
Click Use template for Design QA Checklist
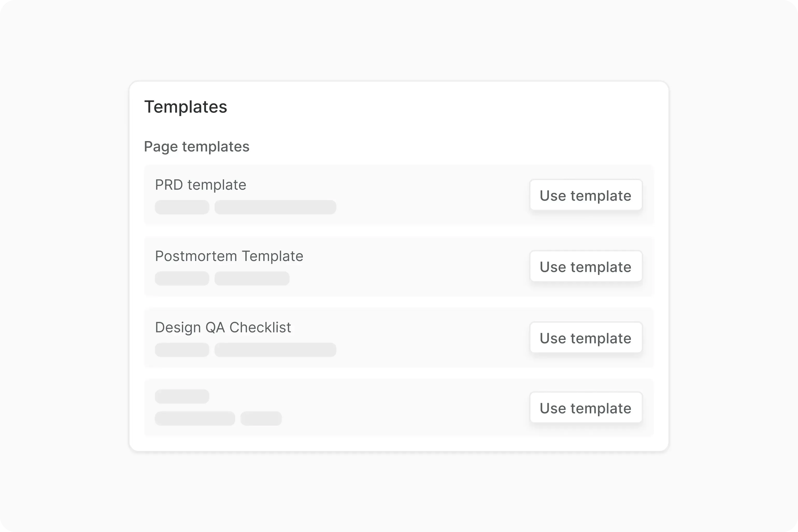[x=586, y=338]
